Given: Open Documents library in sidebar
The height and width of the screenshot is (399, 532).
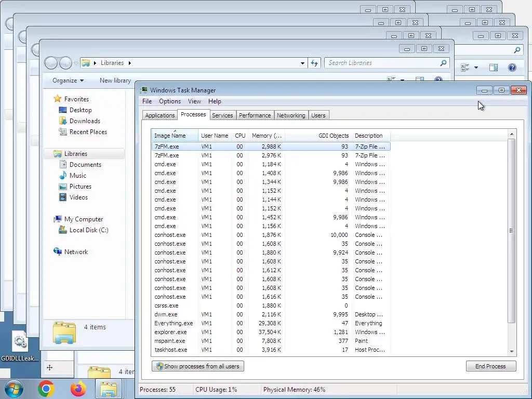Looking at the screenshot, I should pyautogui.click(x=85, y=165).
